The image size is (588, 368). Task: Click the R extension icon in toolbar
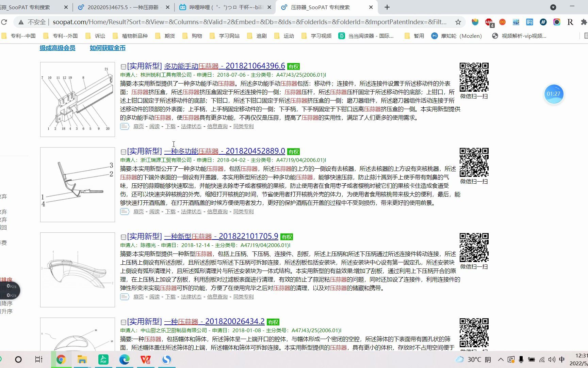point(570,22)
